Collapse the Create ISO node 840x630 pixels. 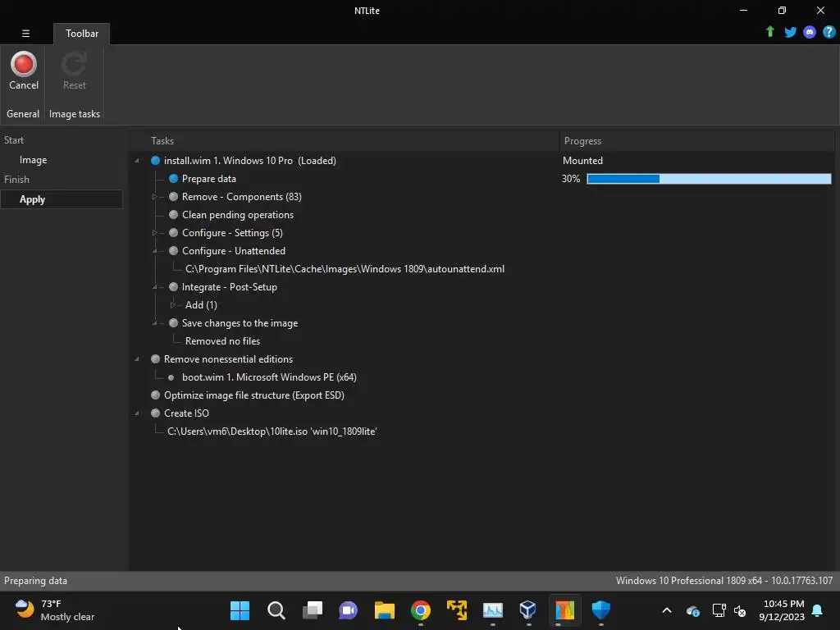click(137, 413)
